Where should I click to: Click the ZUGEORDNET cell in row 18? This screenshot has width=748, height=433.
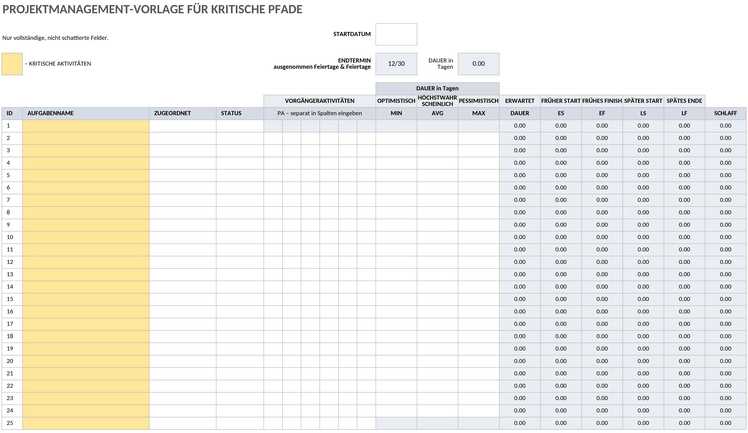pyautogui.click(x=183, y=336)
